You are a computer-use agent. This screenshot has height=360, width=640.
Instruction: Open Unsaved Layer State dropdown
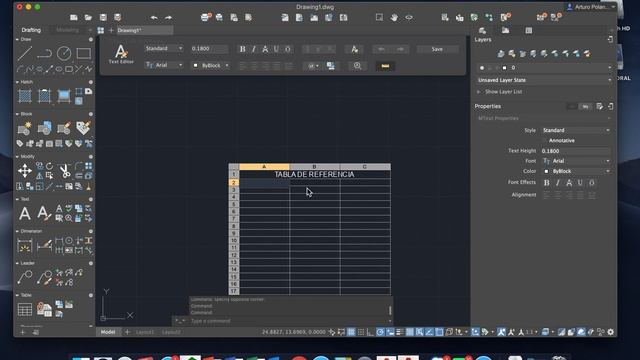point(544,80)
